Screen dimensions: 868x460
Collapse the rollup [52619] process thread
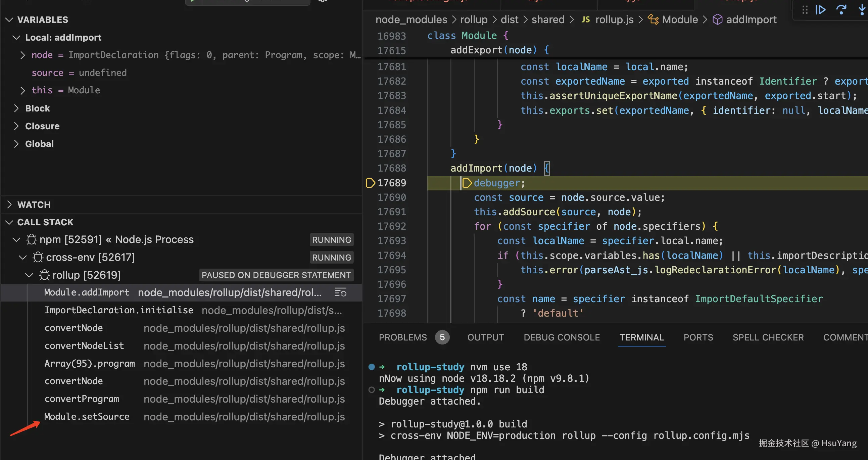[x=29, y=275]
